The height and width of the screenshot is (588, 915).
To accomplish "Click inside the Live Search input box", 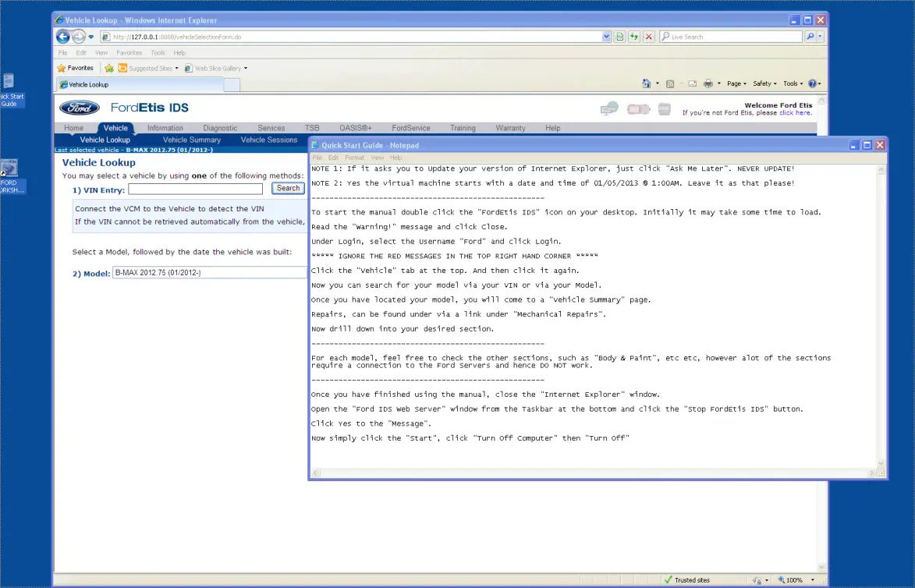I will click(x=731, y=36).
